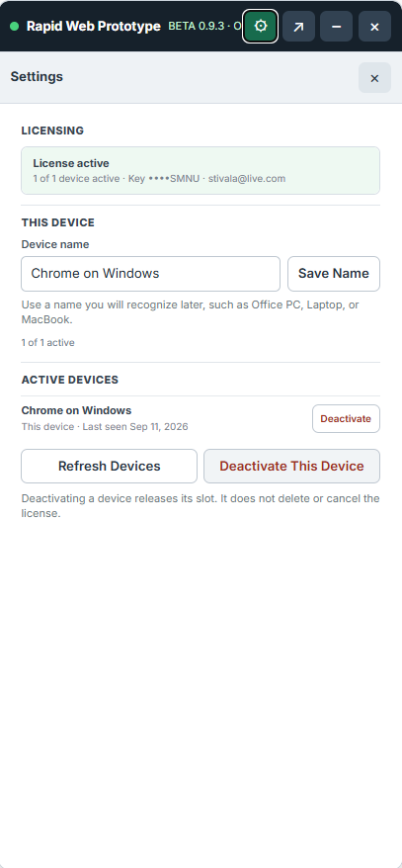Screen dimensions: 402x868
Task: Click the device name hint text
Action: point(191,312)
